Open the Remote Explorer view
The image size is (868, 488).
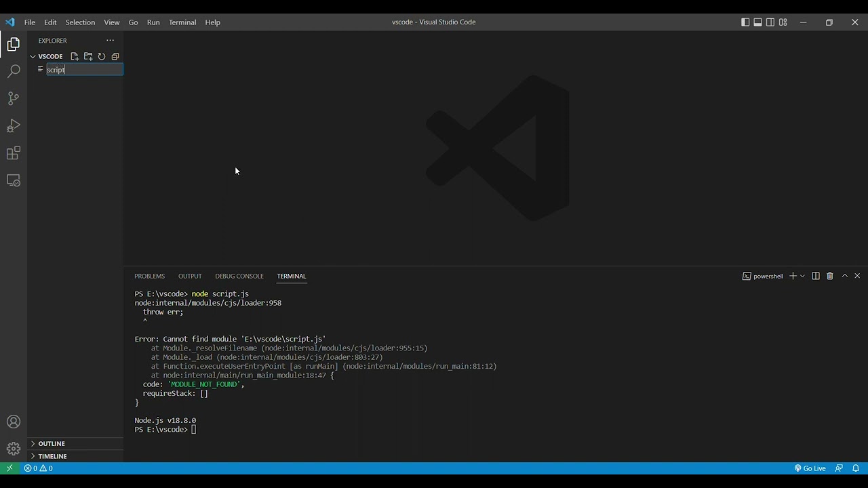click(x=14, y=180)
